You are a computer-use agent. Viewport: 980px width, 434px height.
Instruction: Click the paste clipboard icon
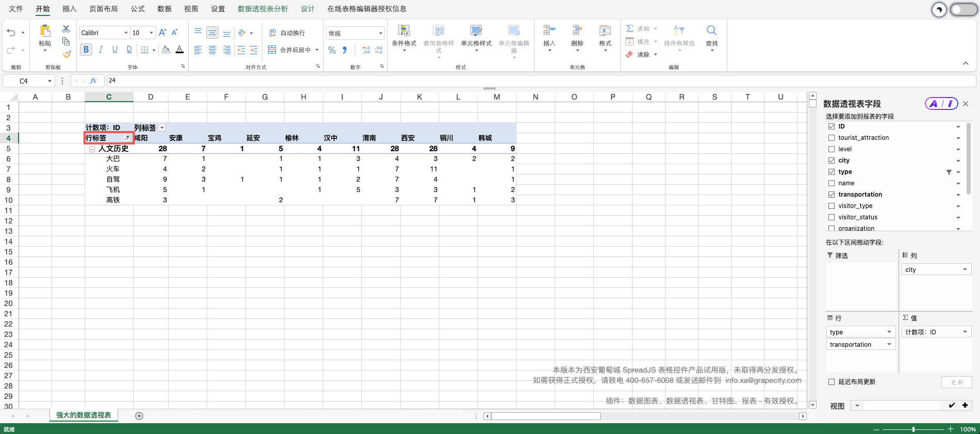tap(45, 31)
